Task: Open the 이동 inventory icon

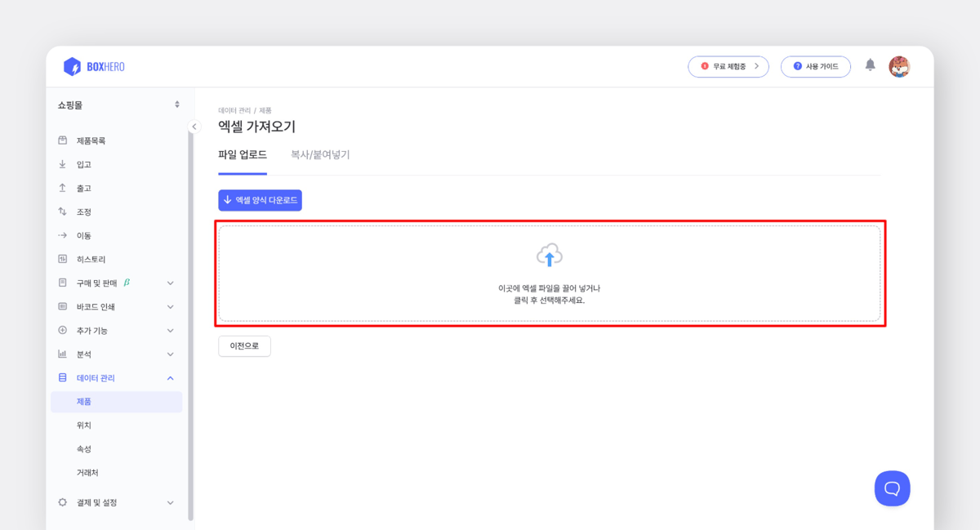Action: 62,234
